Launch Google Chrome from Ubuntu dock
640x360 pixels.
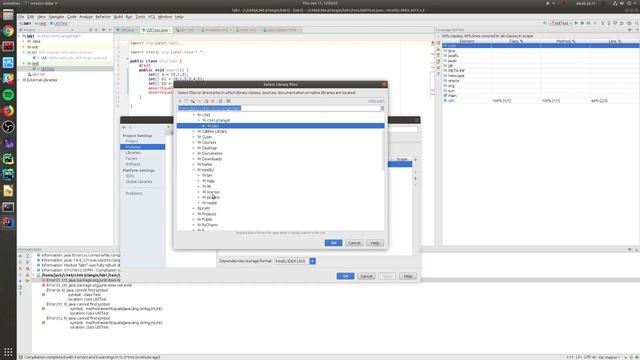[8, 31]
